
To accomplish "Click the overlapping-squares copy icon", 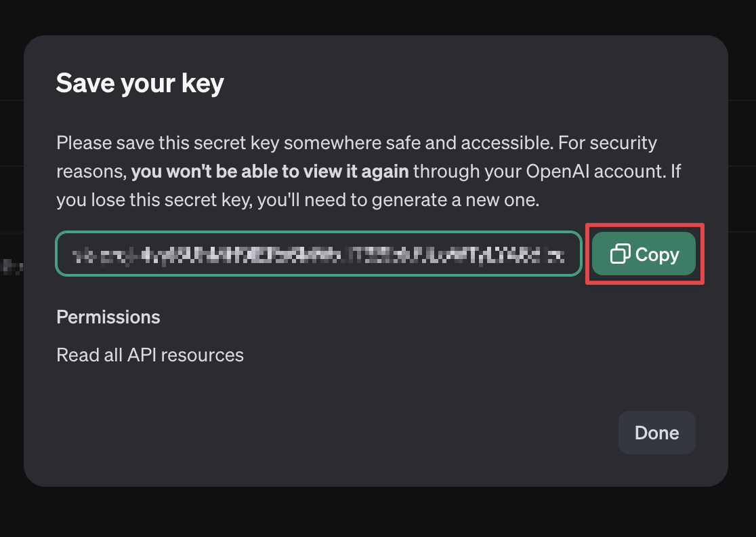I will point(620,254).
